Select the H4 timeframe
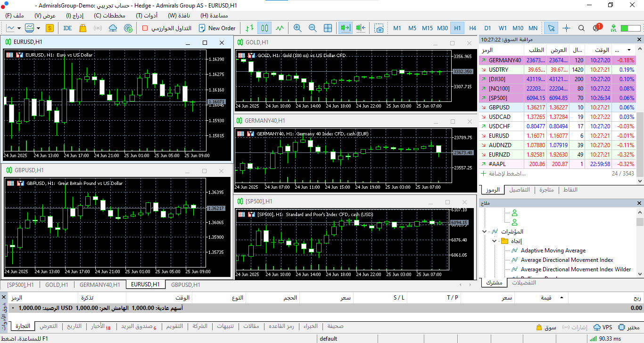 click(472, 28)
